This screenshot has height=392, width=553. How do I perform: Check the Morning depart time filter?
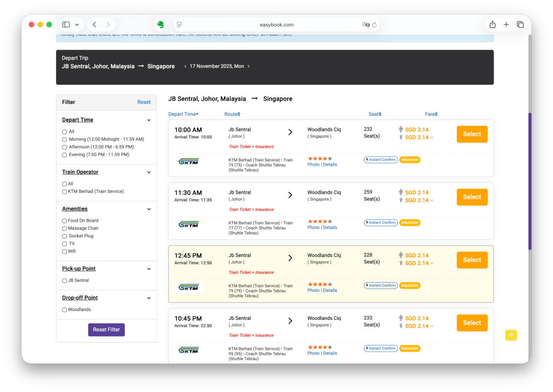(x=64, y=139)
